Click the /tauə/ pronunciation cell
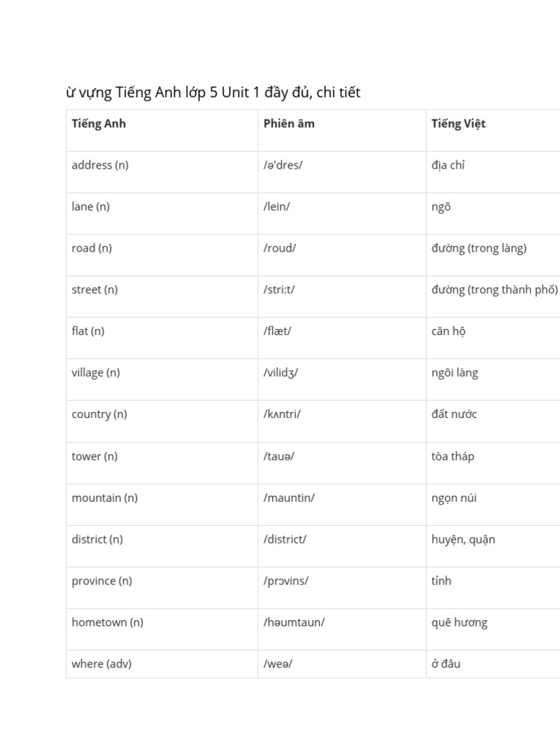Viewport: 560px width, 747px height. [279, 457]
